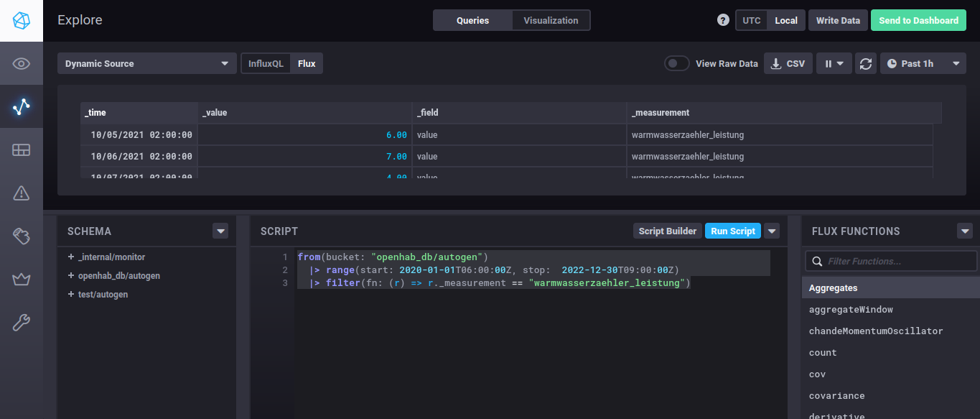Click the Run Script button
Image resolution: width=980 pixels, height=419 pixels.
[732, 231]
